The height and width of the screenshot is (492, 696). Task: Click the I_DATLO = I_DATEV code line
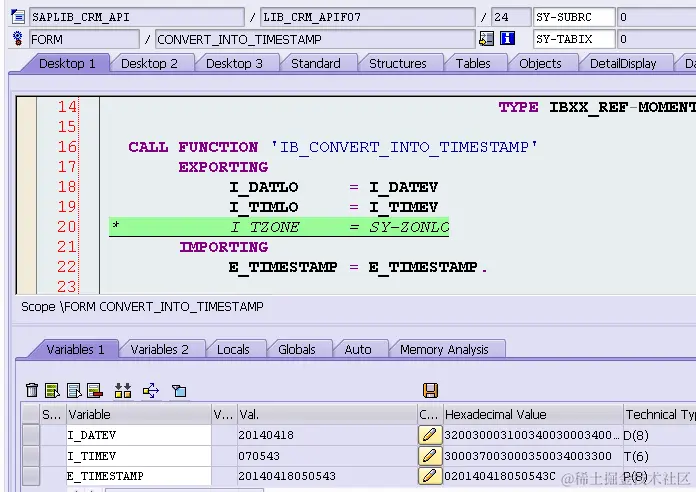click(334, 187)
